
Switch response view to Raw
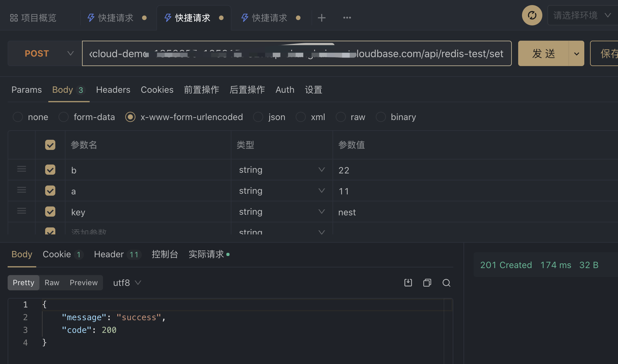(x=52, y=283)
